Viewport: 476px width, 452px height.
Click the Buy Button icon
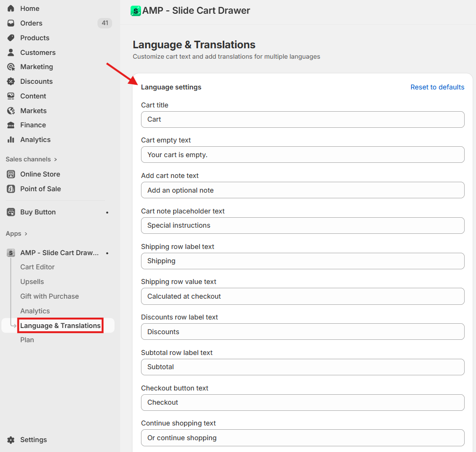point(11,212)
